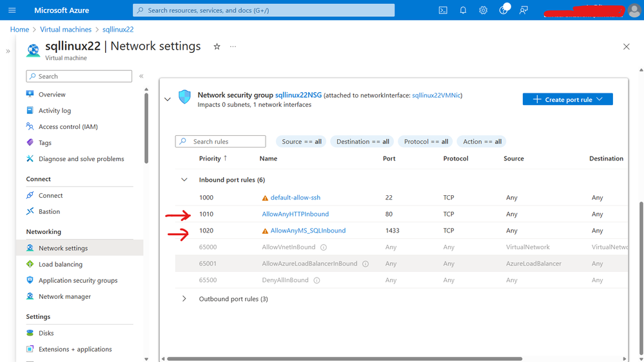Click the Network manager icon

[x=30, y=296]
